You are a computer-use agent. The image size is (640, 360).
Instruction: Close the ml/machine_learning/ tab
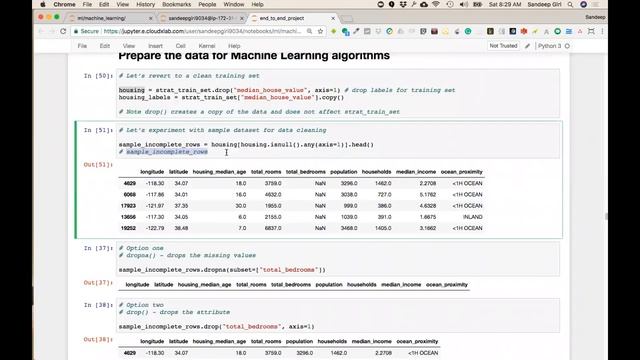tap(151, 18)
